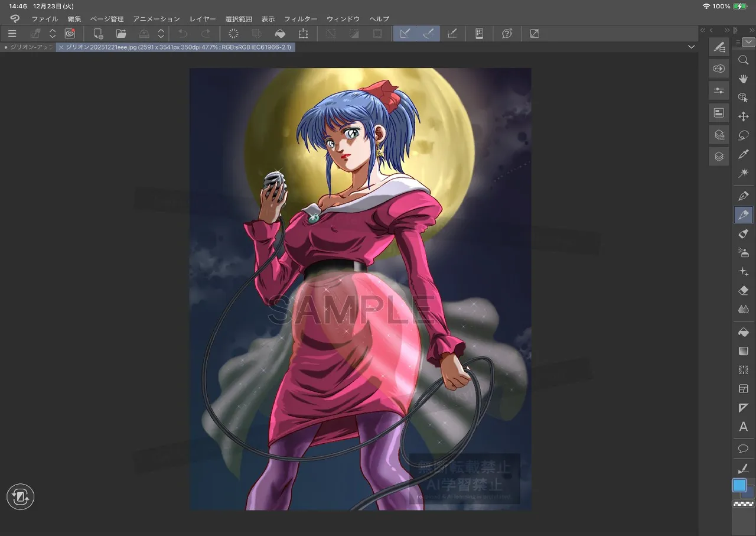Screen dimensions: 756x536
Task: Click the Fill command bar icon
Action: (x=281, y=34)
